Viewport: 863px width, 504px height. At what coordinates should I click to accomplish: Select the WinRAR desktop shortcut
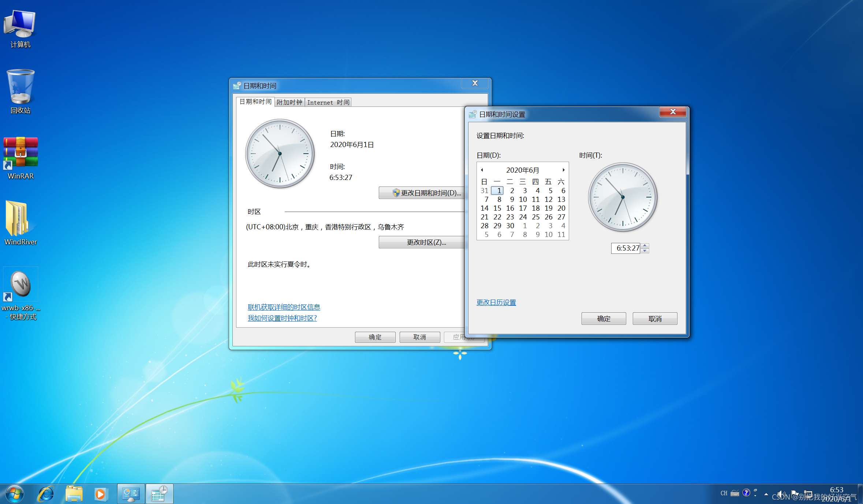point(20,158)
